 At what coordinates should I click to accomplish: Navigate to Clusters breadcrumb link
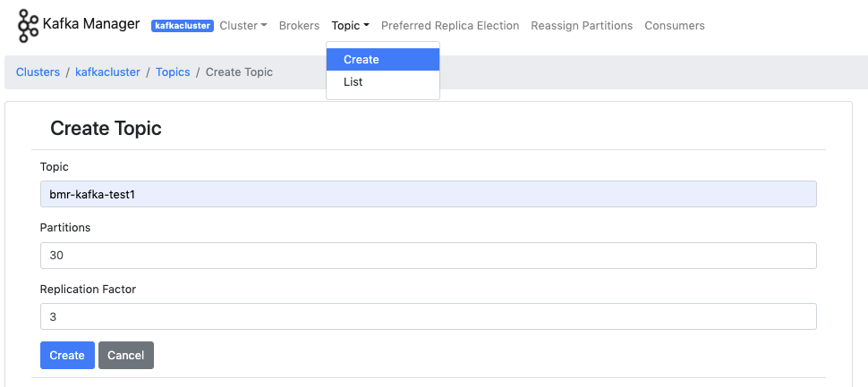tap(38, 72)
